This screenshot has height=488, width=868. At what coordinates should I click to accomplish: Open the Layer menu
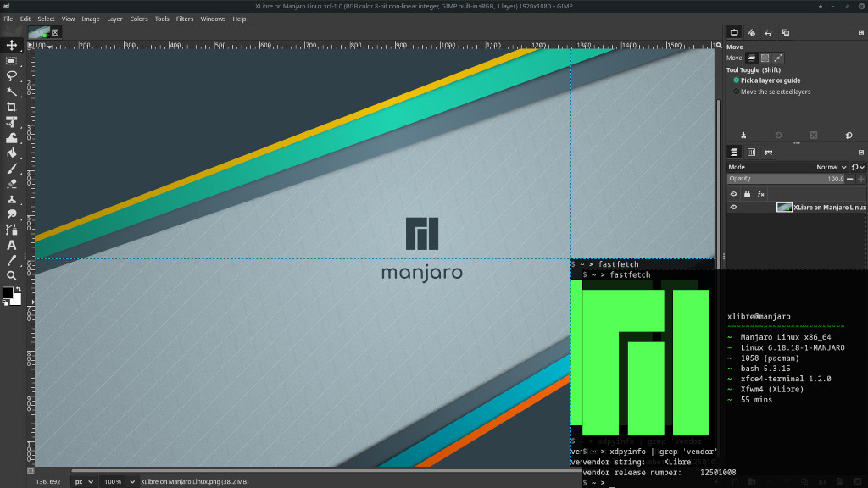point(114,19)
